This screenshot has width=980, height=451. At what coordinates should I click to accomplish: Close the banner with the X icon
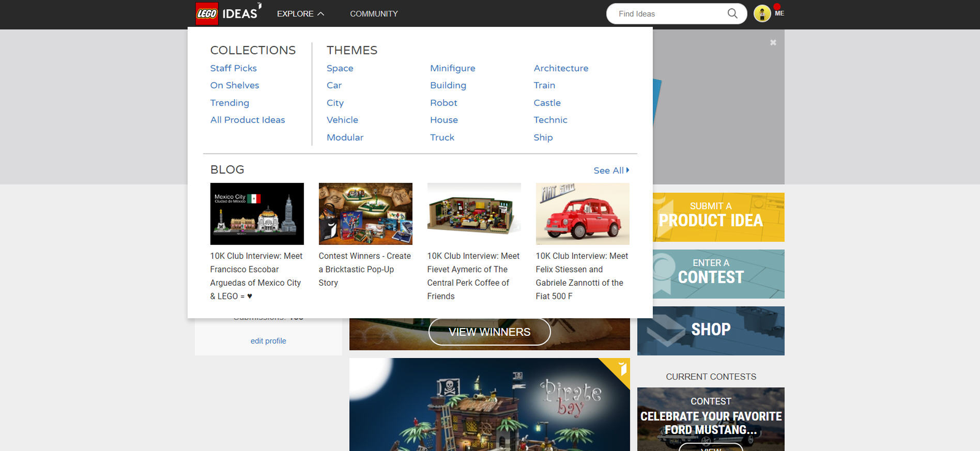pyautogui.click(x=773, y=42)
